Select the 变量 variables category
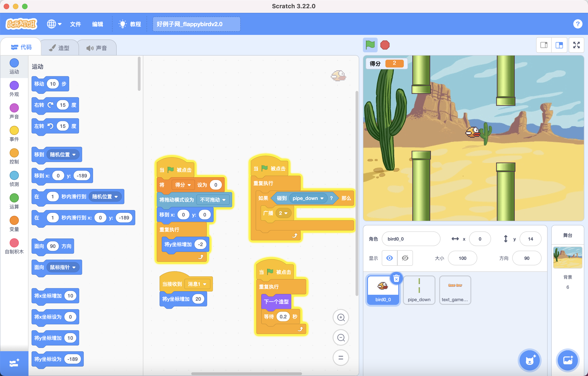The height and width of the screenshot is (376, 588). click(x=14, y=224)
